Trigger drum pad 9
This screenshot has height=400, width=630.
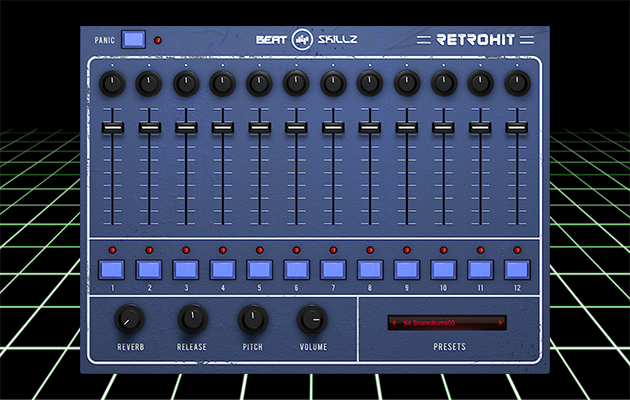pos(406,269)
